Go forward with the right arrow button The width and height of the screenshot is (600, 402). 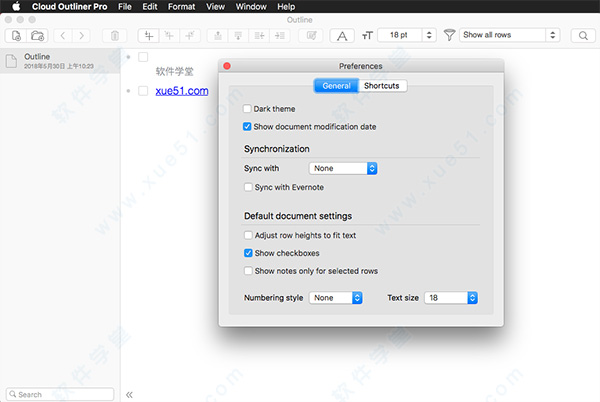coord(82,36)
